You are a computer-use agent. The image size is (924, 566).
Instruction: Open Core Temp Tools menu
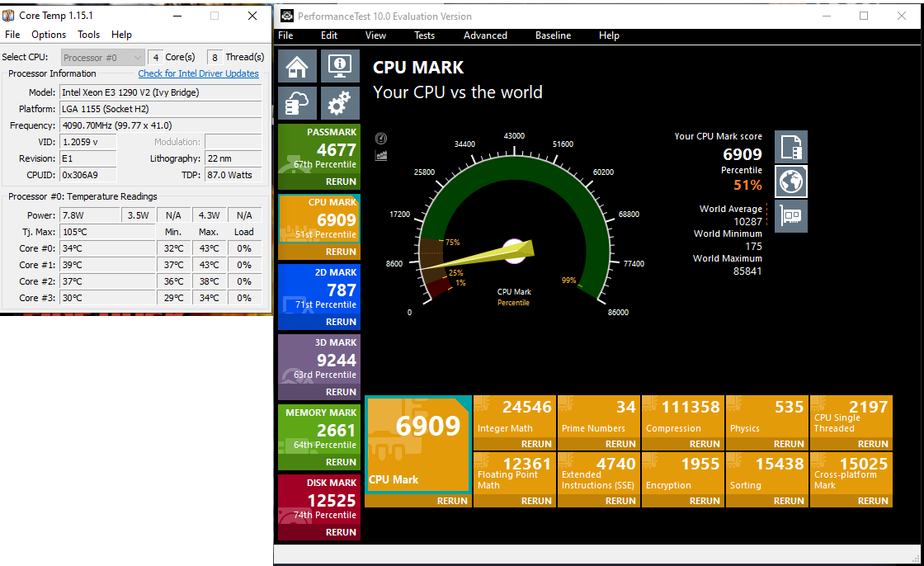click(89, 35)
